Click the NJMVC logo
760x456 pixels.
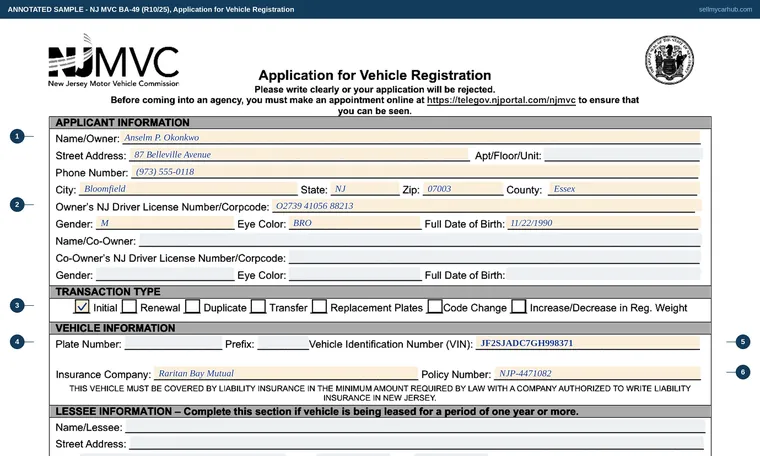pos(113,61)
